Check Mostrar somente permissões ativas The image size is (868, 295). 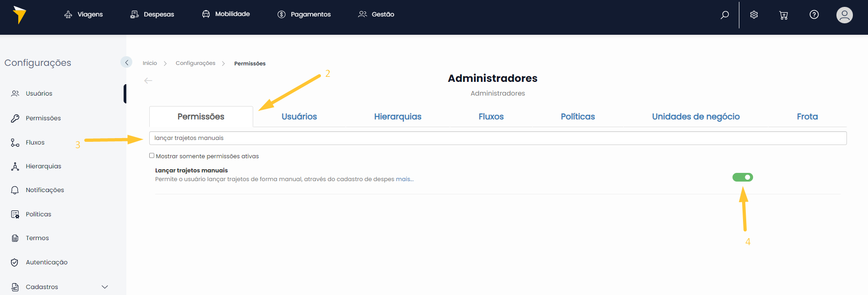coord(152,156)
